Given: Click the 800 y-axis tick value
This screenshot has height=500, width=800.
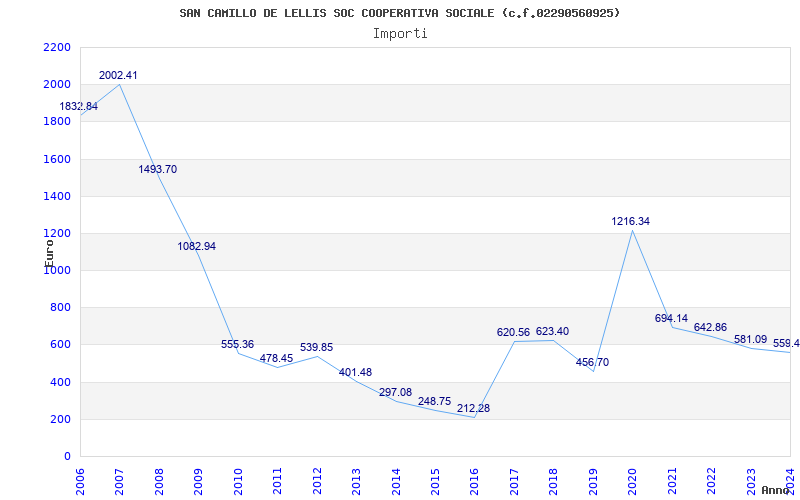Looking at the screenshot, I should (x=60, y=308).
